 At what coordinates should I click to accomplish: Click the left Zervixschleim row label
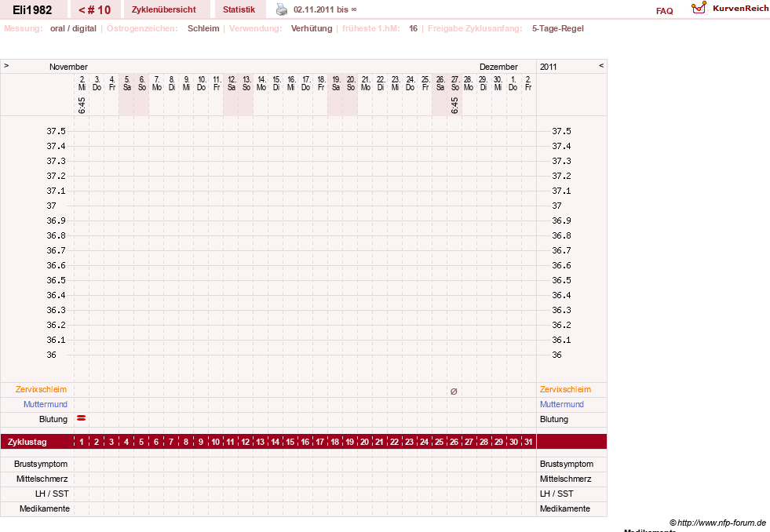pos(42,389)
